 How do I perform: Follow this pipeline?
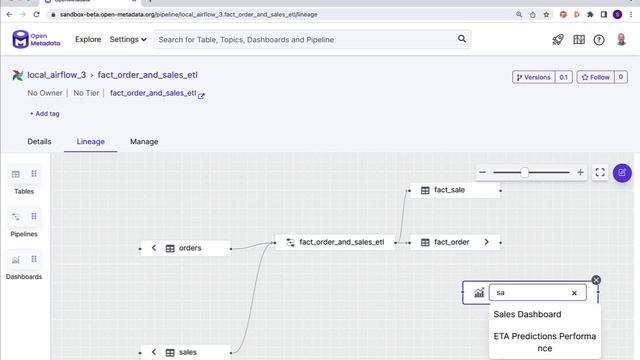[x=596, y=77]
